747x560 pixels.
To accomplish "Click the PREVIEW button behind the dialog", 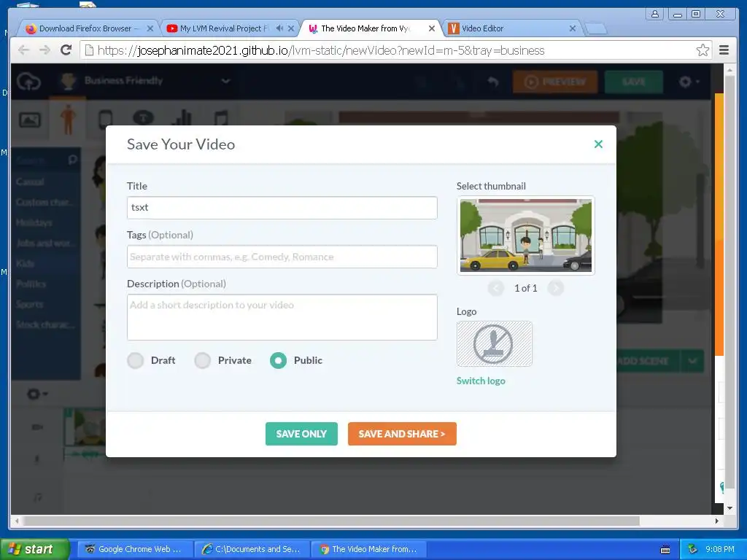I will click(555, 82).
